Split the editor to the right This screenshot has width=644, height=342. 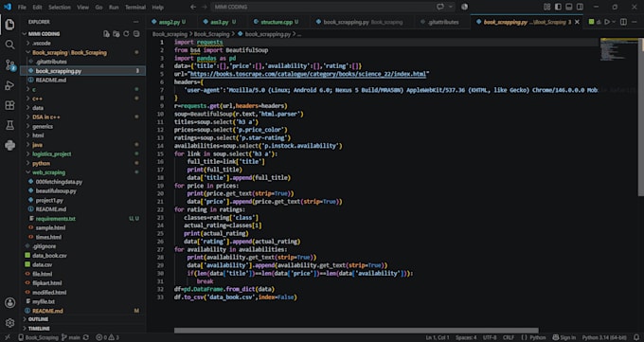pos(623,22)
